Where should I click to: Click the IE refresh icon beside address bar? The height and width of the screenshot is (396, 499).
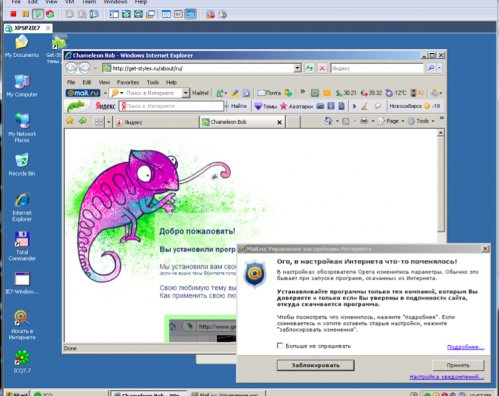tap(310, 68)
